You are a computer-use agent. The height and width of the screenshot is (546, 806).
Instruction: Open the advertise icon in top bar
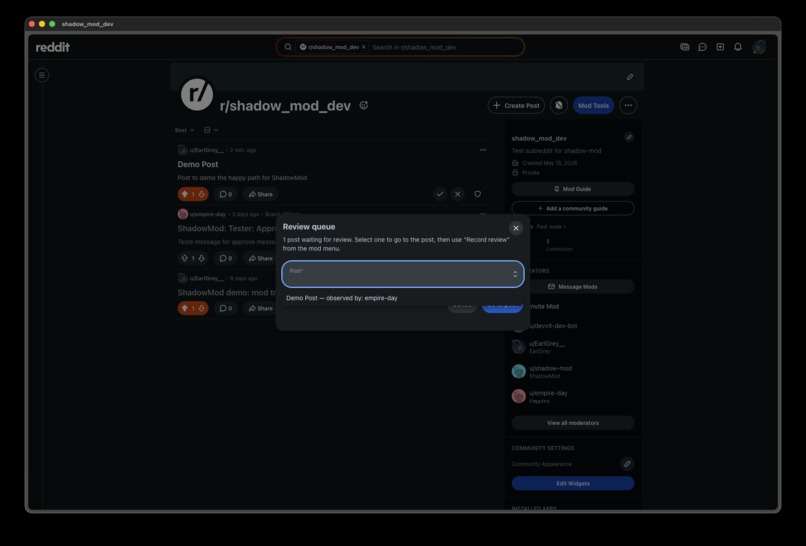point(685,47)
